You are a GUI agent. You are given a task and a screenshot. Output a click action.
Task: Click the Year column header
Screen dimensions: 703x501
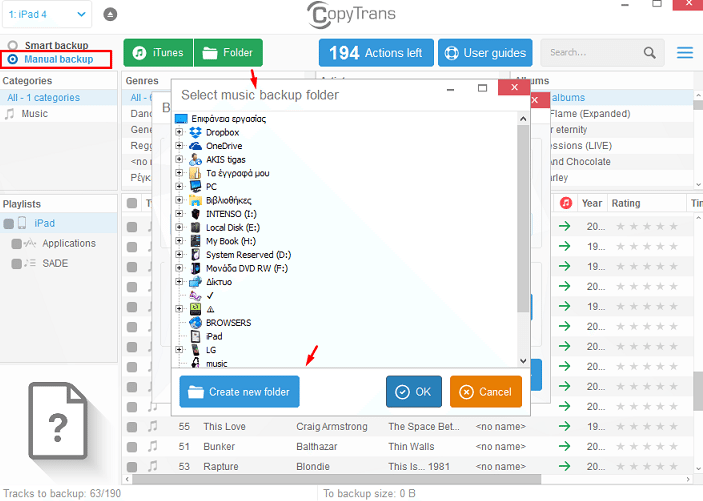[x=591, y=203]
